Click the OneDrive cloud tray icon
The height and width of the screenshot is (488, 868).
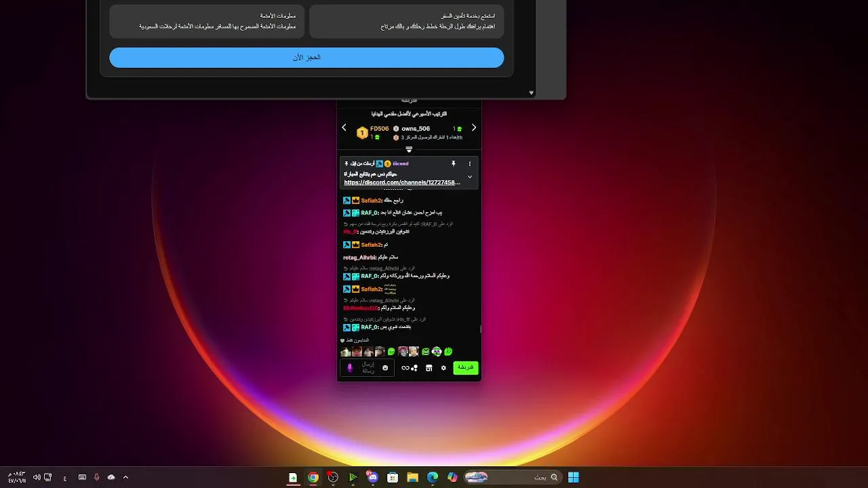[111, 477]
